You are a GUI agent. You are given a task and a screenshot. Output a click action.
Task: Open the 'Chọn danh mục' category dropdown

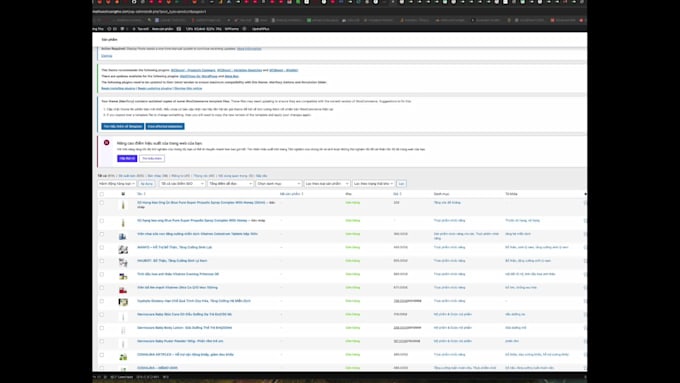pos(278,184)
